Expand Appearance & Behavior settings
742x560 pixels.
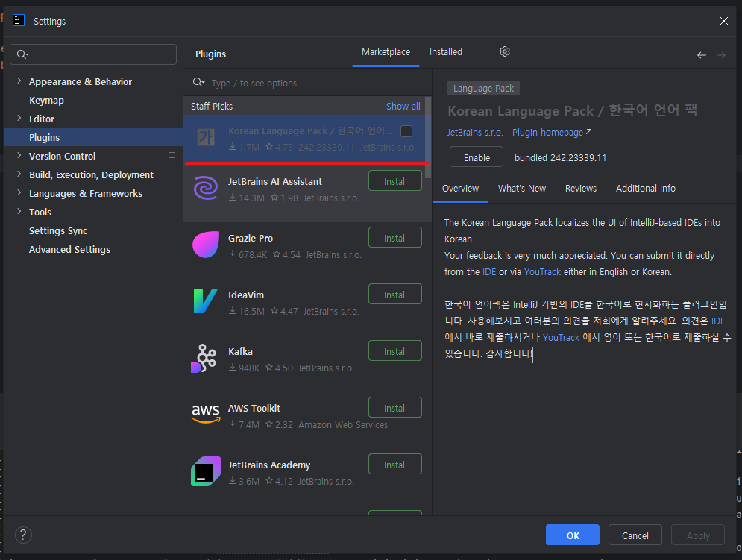(x=19, y=81)
